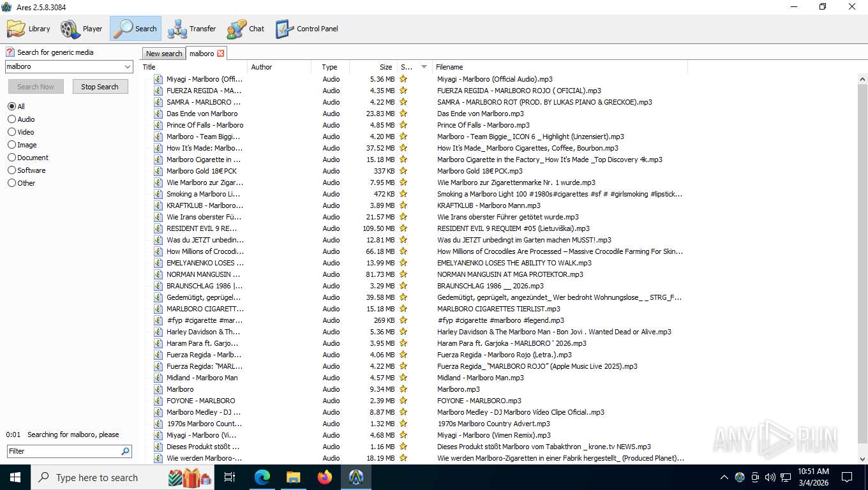868x490 pixels.
Task: Launch Microsoft Edge from the taskbar
Action: coord(262,477)
